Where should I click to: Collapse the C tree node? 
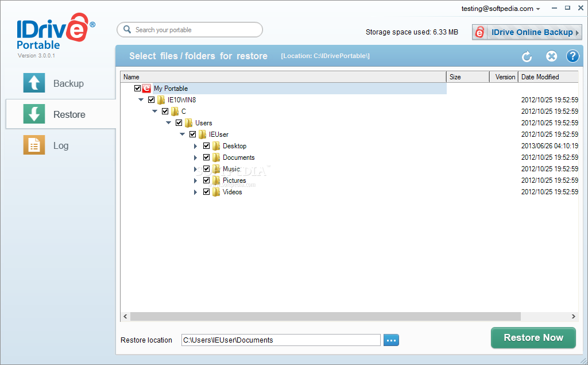click(x=154, y=111)
